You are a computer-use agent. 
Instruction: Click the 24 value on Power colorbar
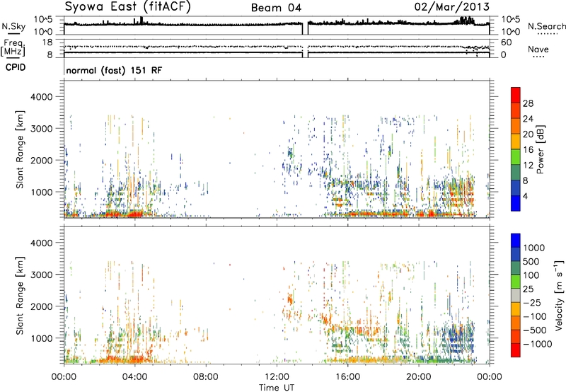[x=528, y=119]
